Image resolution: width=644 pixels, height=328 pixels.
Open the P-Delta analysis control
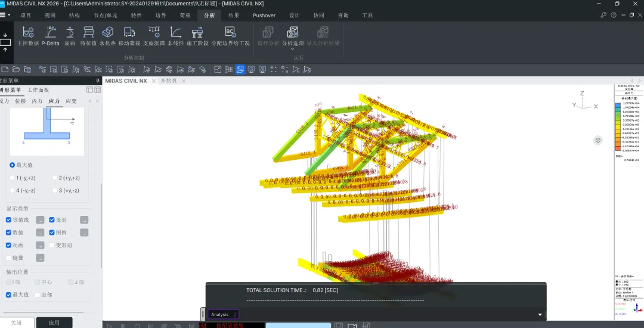click(51, 36)
